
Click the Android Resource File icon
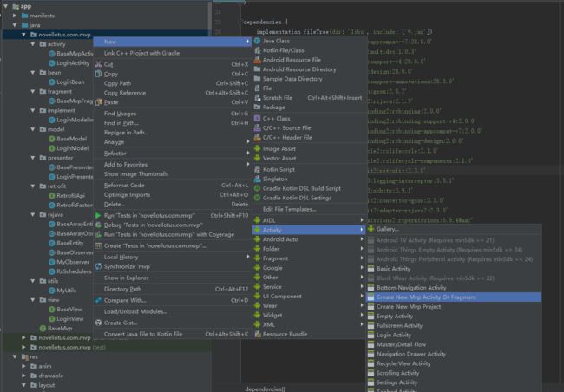[x=257, y=60]
